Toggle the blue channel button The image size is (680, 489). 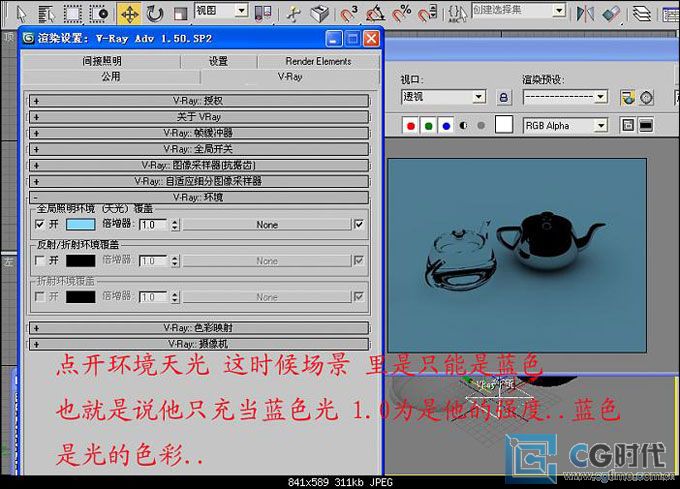tap(446, 126)
